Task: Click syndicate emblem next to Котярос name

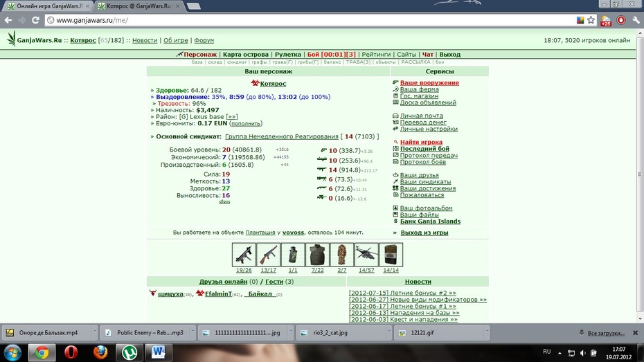Action: pyautogui.click(x=255, y=83)
